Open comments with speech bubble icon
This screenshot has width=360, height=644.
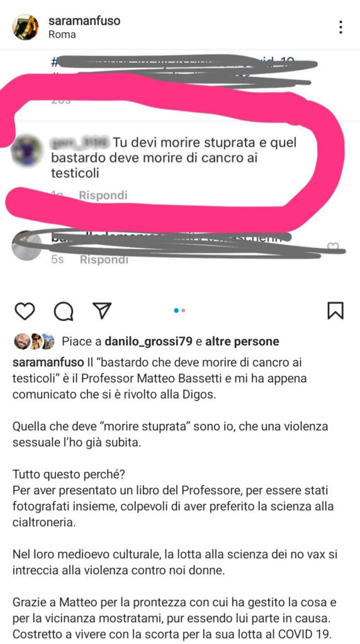[64, 311]
